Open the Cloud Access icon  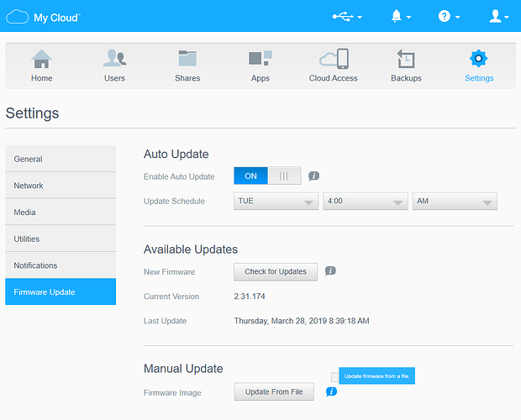[334, 59]
